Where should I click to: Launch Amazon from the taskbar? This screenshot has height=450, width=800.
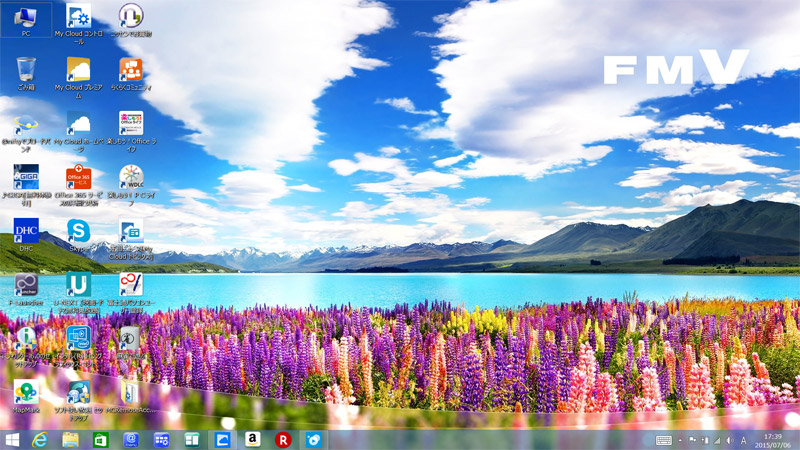click(x=253, y=440)
